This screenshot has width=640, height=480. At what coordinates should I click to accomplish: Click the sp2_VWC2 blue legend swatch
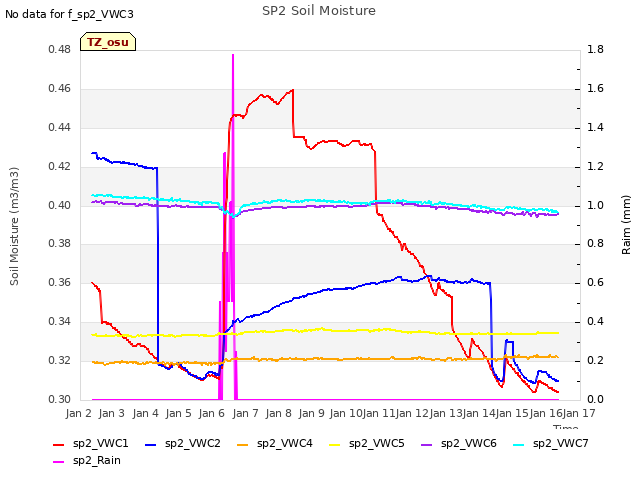(x=151, y=444)
